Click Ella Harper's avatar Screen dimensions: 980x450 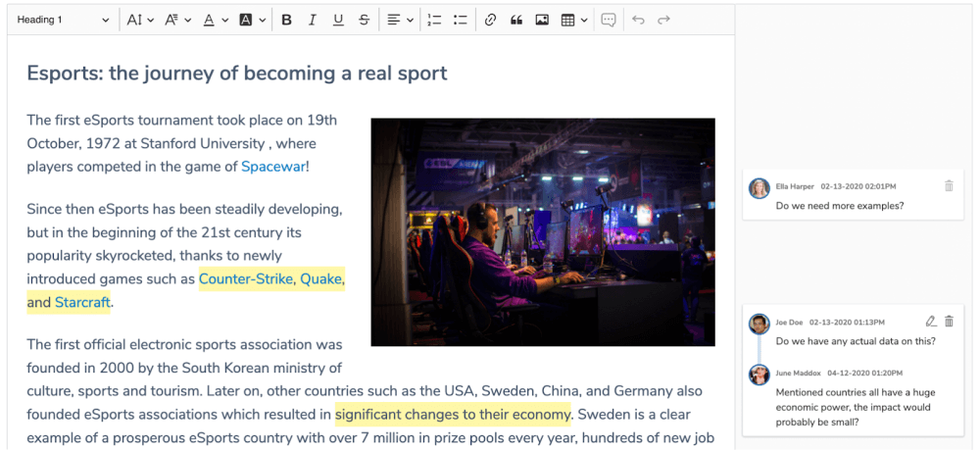759,188
